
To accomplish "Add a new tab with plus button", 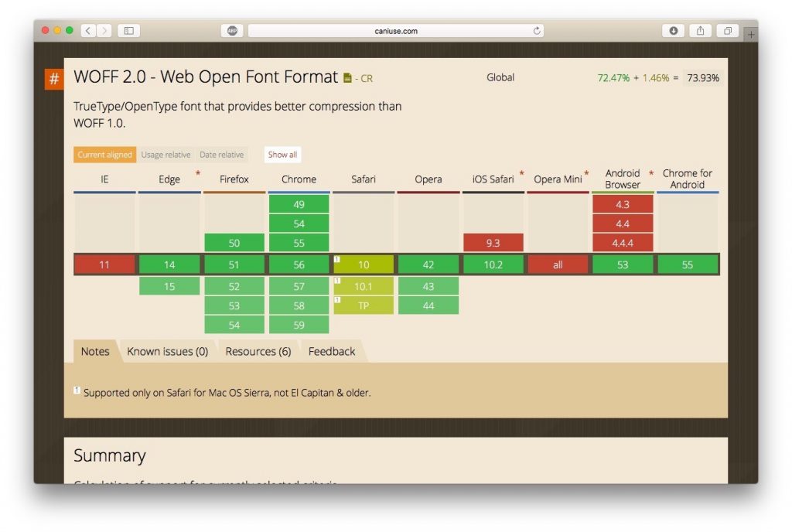I will [x=751, y=34].
